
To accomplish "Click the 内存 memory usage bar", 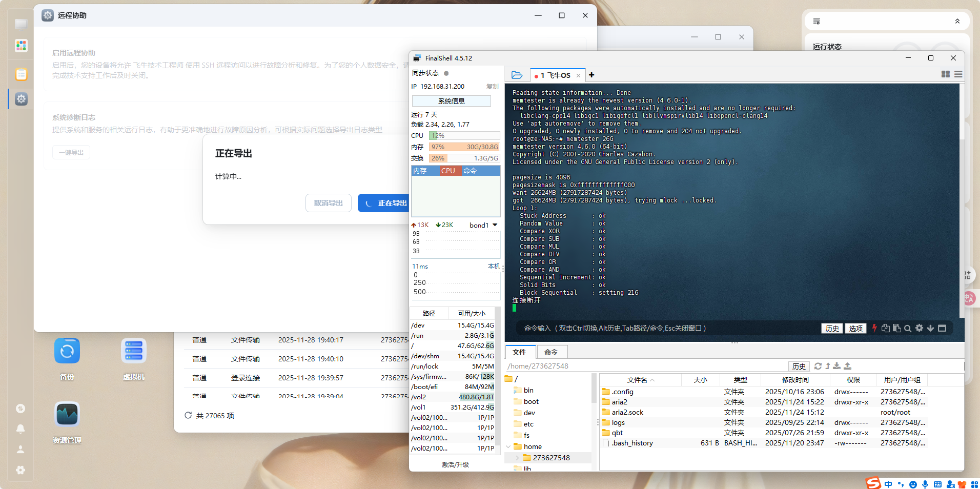I will pos(464,147).
